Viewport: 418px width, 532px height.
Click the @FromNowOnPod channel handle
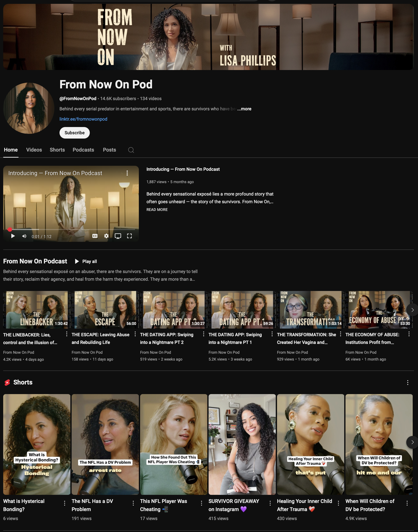78,98
